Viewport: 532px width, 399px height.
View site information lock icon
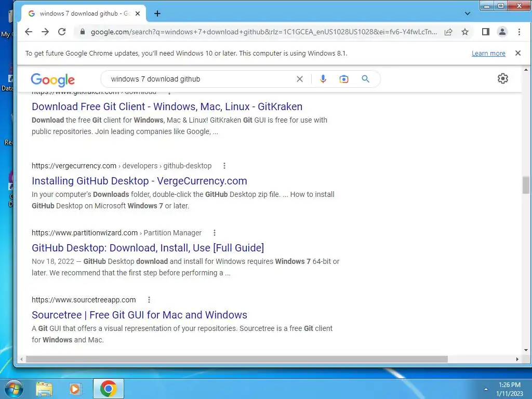tap(83, 32)
